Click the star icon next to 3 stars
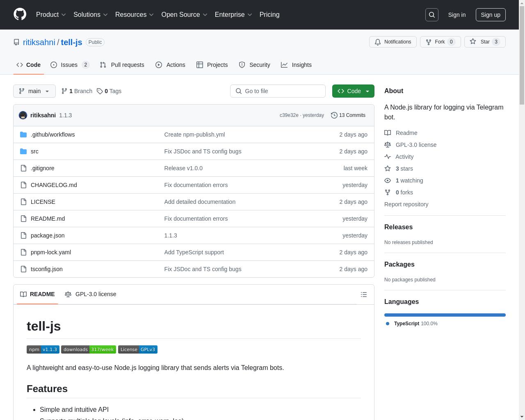Screen dimensions: 525x420 (x=388, y=169)
